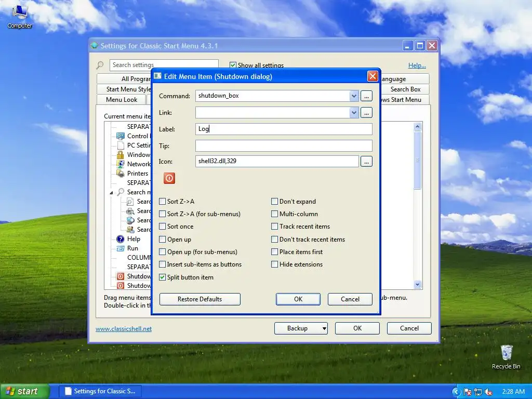Open the Help... link
Image resolution: width=532 pixels, height=399 pixels.
coord(417,65)
